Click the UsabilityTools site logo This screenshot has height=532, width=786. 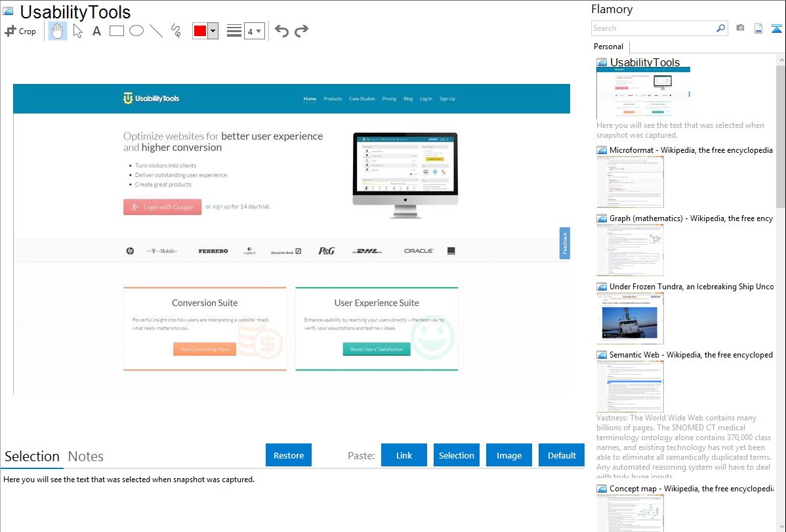pos(152,98)
